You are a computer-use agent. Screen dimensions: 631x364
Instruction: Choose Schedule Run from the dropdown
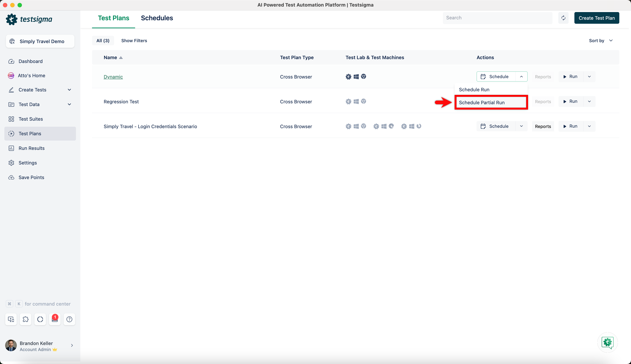(474, 89)
